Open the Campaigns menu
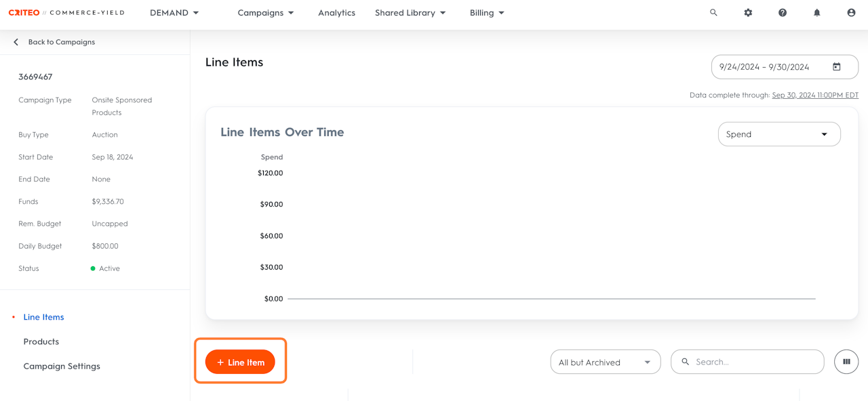 pos(266,13)
